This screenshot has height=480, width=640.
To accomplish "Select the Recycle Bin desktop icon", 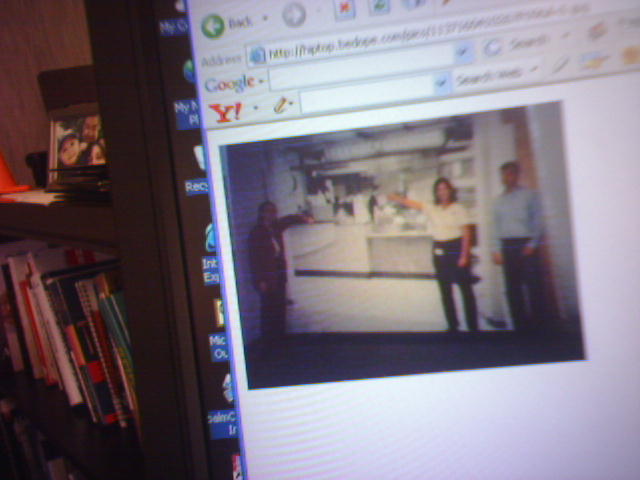I will pos(197,171).
